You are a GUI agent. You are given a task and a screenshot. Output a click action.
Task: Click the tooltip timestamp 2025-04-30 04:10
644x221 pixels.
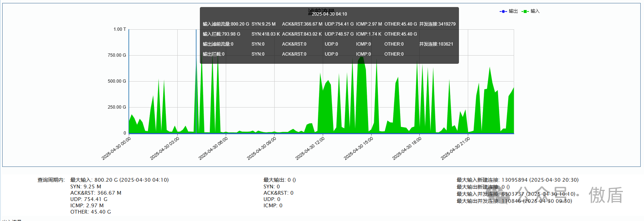[x=329, y=14]
